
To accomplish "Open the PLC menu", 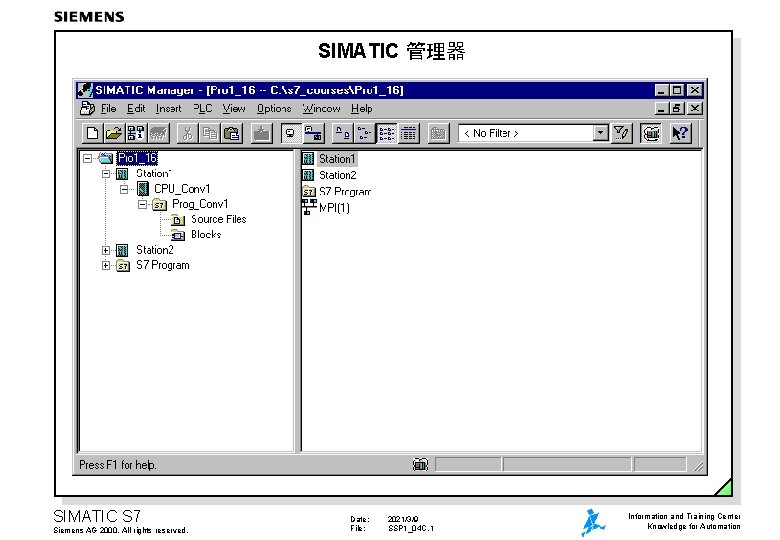I will pyautogui.click(x=203, y=108).
